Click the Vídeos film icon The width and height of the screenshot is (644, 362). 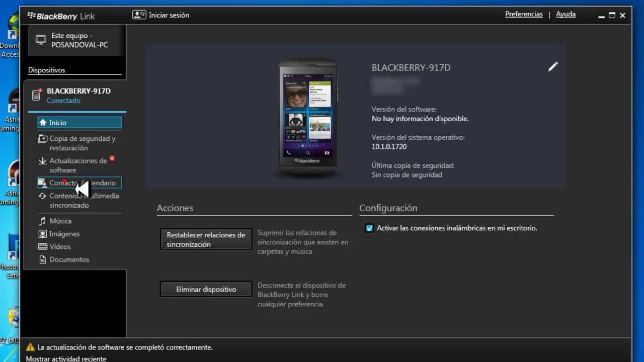43,246
